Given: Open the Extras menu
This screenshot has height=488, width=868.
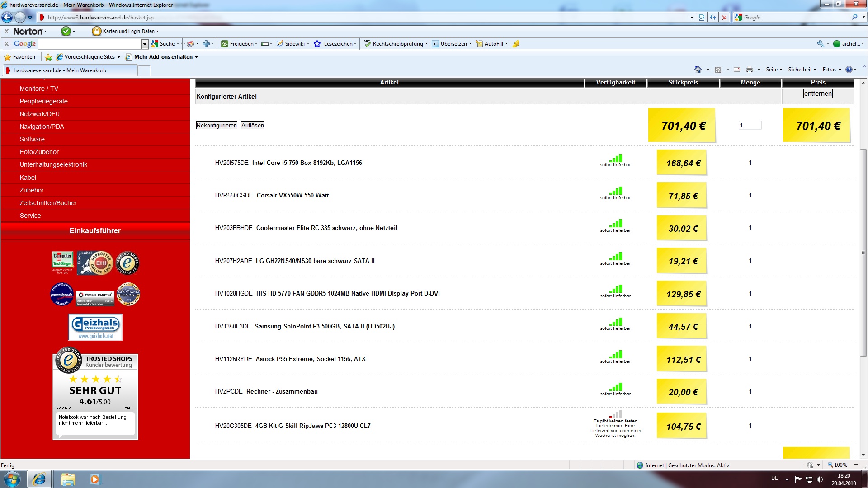Looking at the screenshot, I should [832, 70].
